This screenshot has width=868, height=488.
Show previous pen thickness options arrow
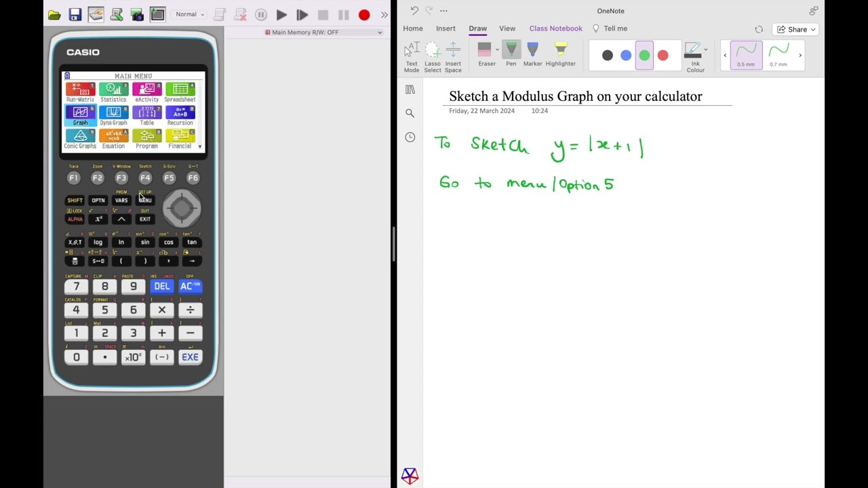725,56
